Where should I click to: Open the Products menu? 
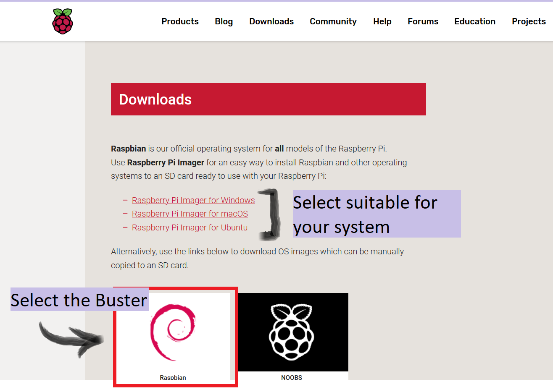180,21
